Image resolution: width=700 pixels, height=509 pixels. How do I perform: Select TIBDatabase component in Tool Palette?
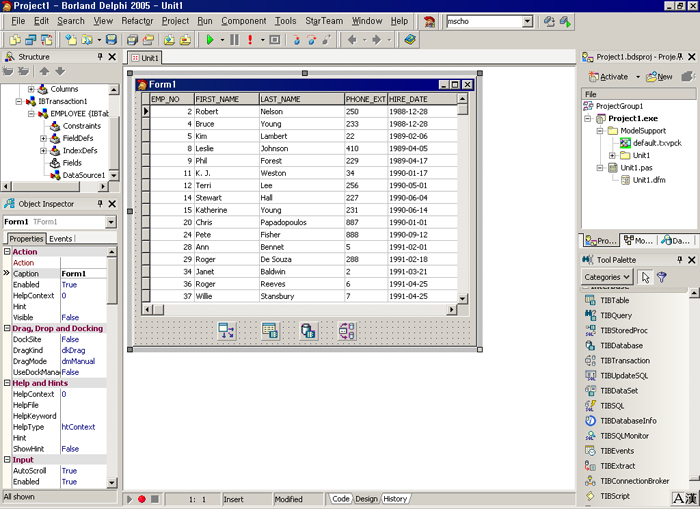(620, 345)
